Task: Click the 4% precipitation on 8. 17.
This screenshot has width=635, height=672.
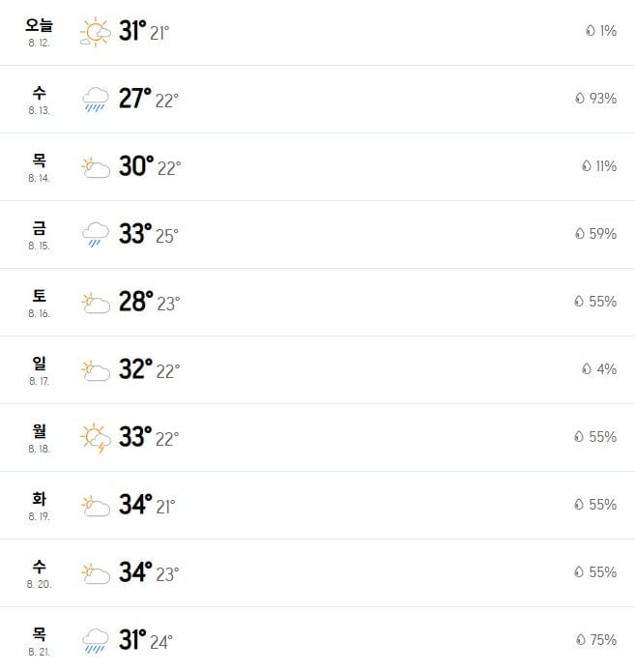Action: click(x=607, y=369)
